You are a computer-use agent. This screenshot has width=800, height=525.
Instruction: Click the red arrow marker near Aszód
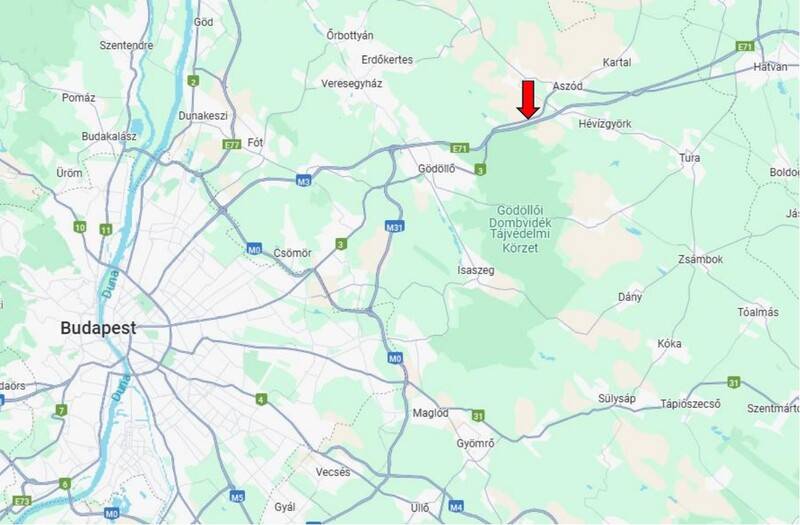[528, 101]
